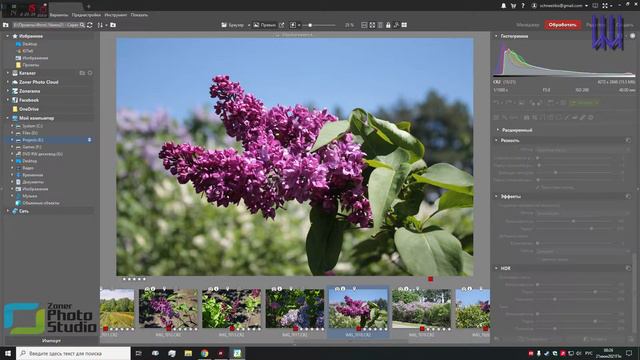Switch to Превью view mode

264,25
